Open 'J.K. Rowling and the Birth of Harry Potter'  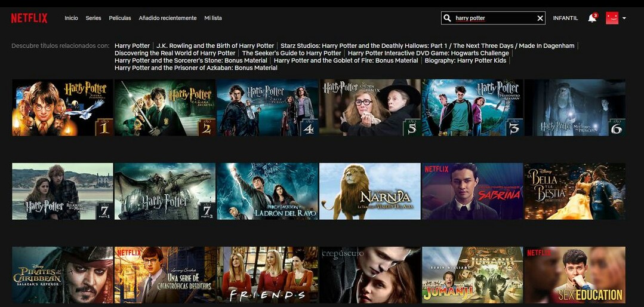(x=215, y=45)
